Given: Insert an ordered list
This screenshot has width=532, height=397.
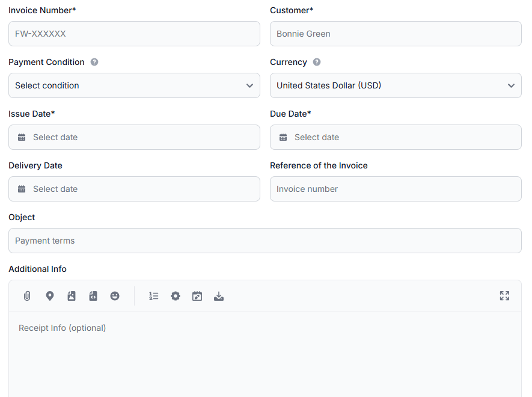Looking at the screenshot, I should [x=153, y=296].
